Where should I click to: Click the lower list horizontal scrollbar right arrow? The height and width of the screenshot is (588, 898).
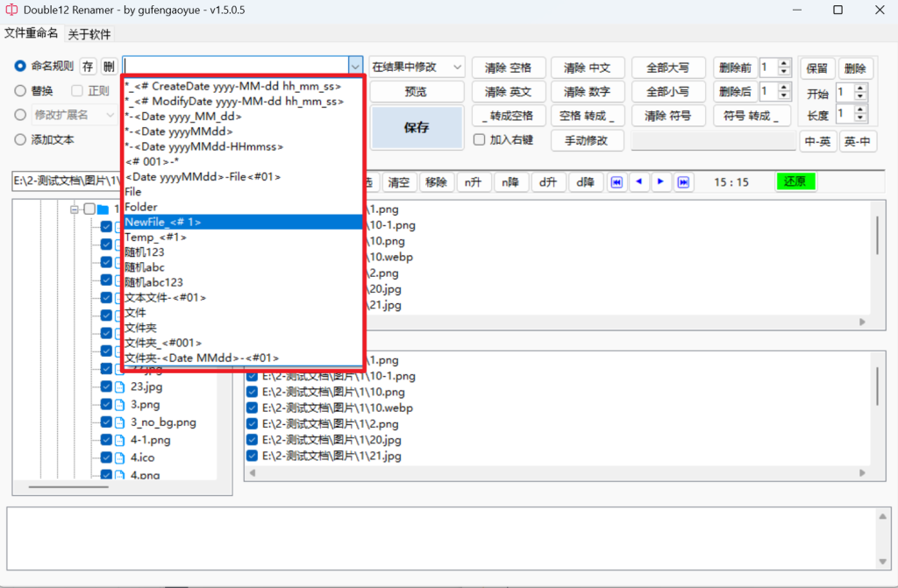(862, 473)
